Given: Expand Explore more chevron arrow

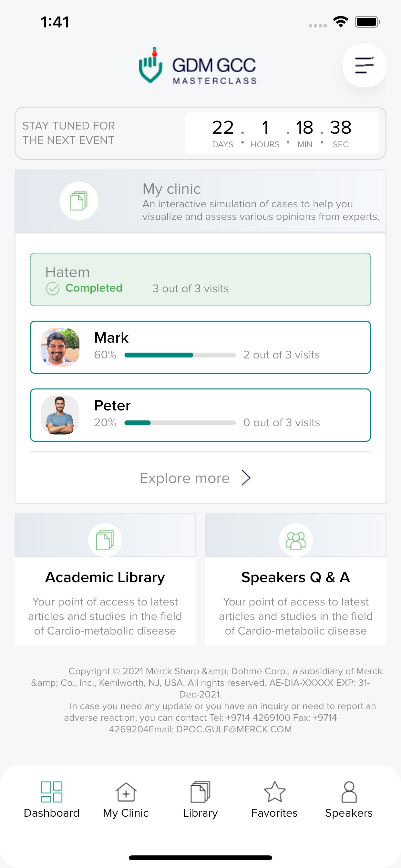Looking at the screenshot, I should click(246, 478).
